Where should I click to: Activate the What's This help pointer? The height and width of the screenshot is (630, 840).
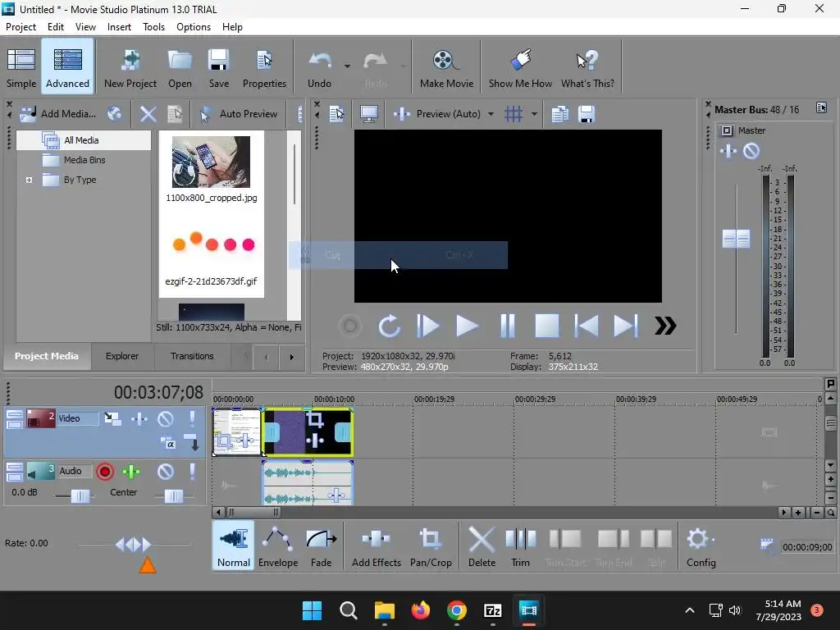tap(587, 67)
